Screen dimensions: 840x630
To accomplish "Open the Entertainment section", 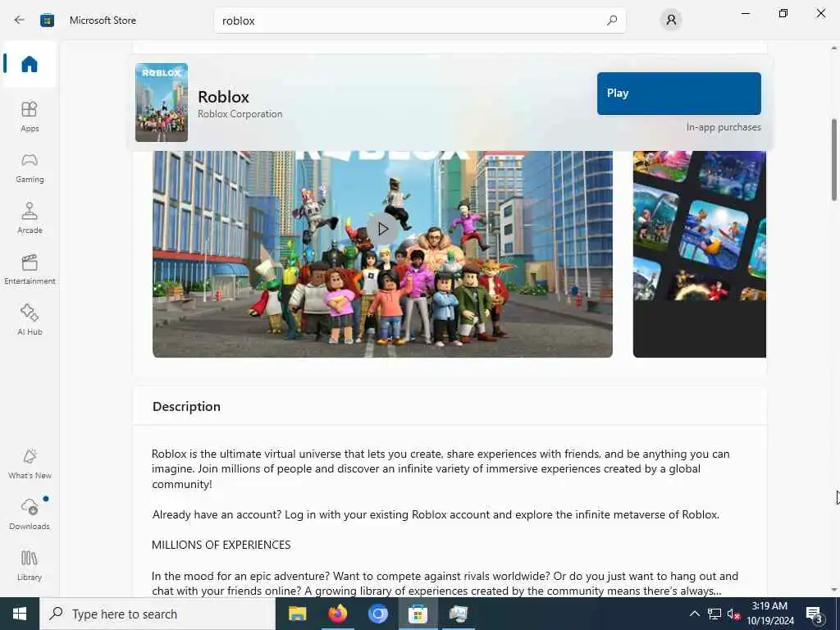I will (x=30, y=269).
